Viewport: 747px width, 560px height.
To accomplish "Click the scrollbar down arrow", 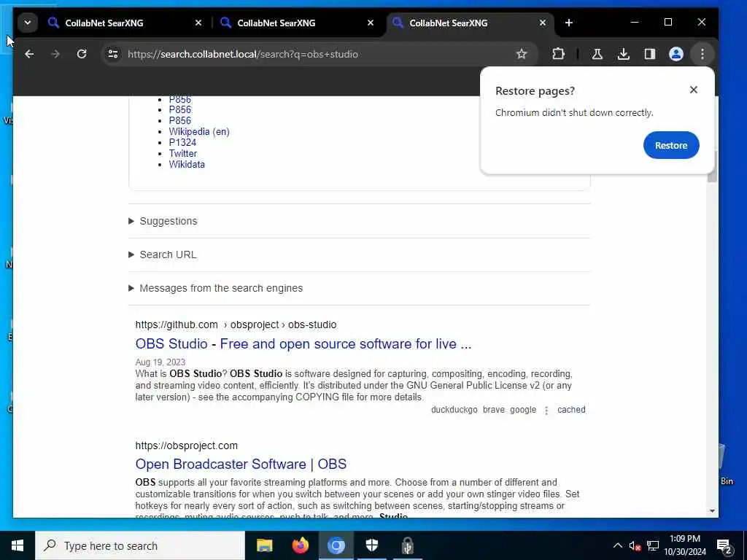I will click(712, 511).
